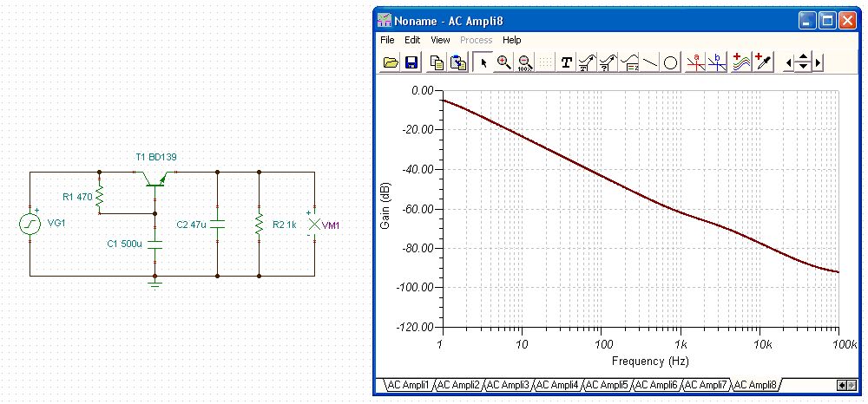The width and height of the screenshot is (868, 404).
Task: Paste from clipboard using the Paste icon
Action: click(x=457, y=62)
